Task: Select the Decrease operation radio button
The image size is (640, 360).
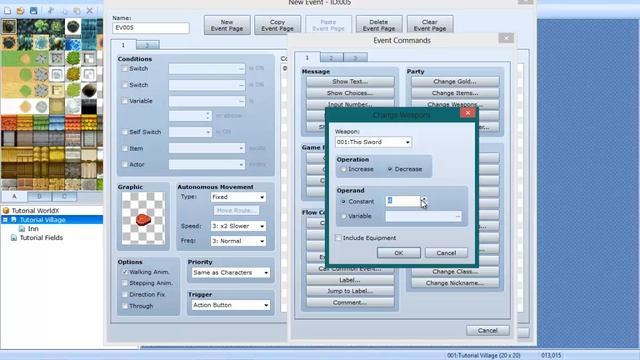Action: [x=390, y=169]
